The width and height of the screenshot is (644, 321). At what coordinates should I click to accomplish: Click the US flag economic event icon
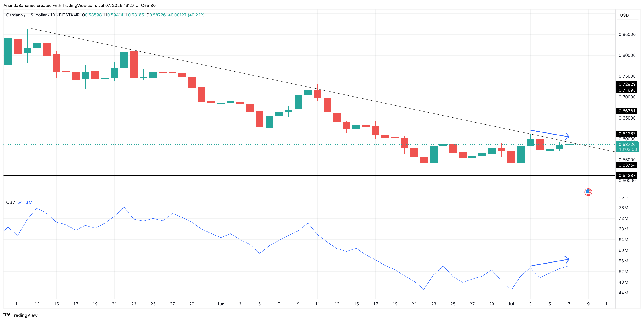click(x=588, y=192)
